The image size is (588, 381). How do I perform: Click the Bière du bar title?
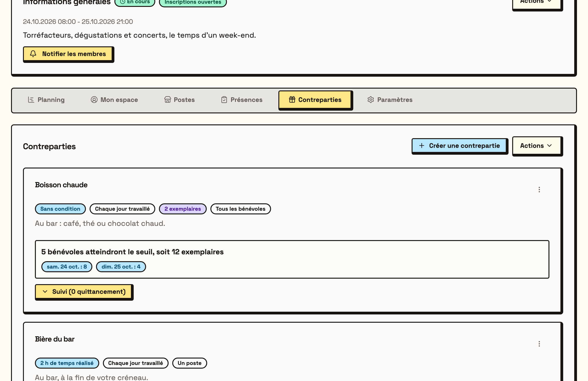[55, 339]
